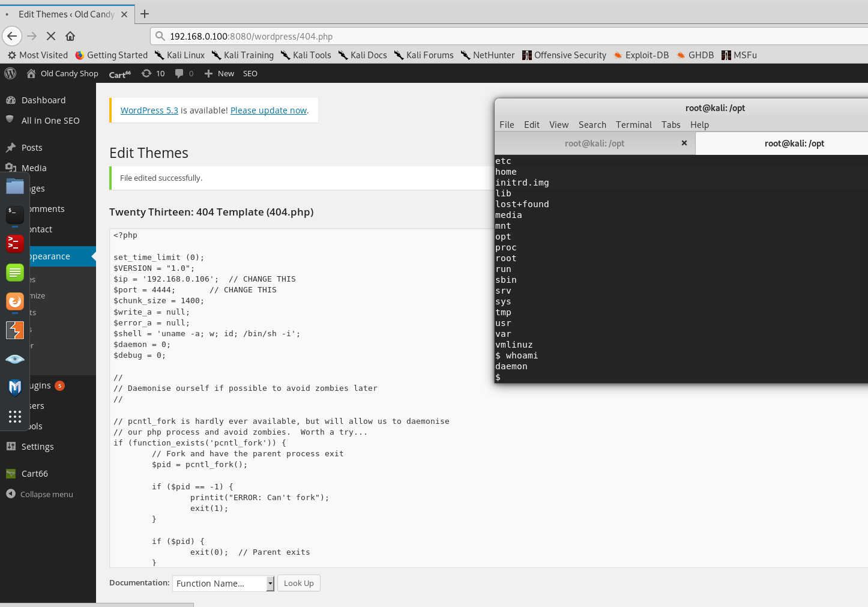Open terminal Search menu

592,125
